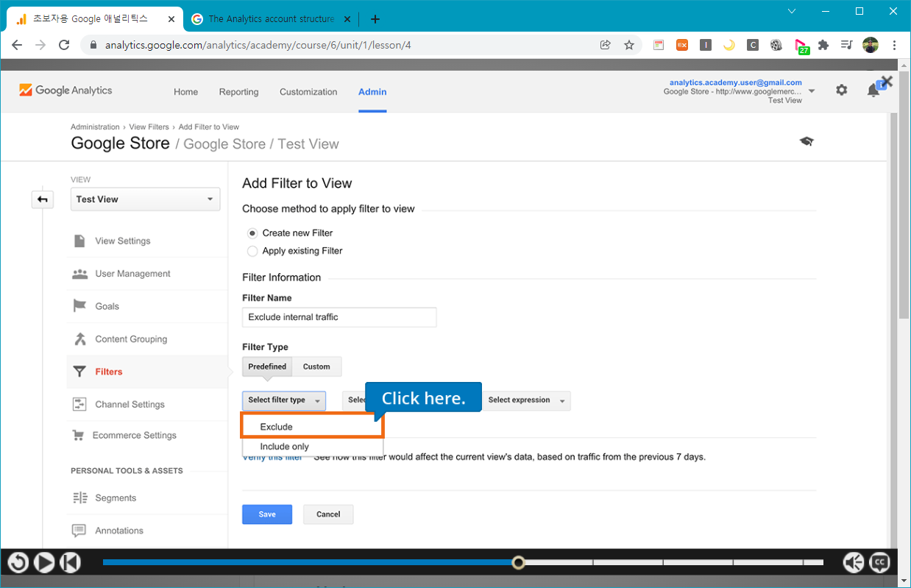
Task: Click the Channel Settings icon
Action: [x=79, y=404]
